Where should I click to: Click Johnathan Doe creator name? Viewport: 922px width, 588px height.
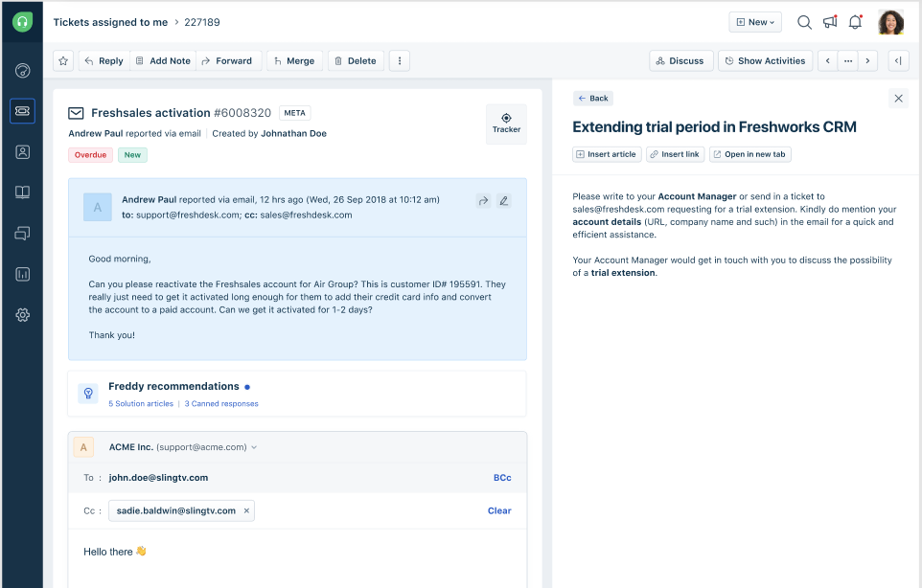point(293,134)
